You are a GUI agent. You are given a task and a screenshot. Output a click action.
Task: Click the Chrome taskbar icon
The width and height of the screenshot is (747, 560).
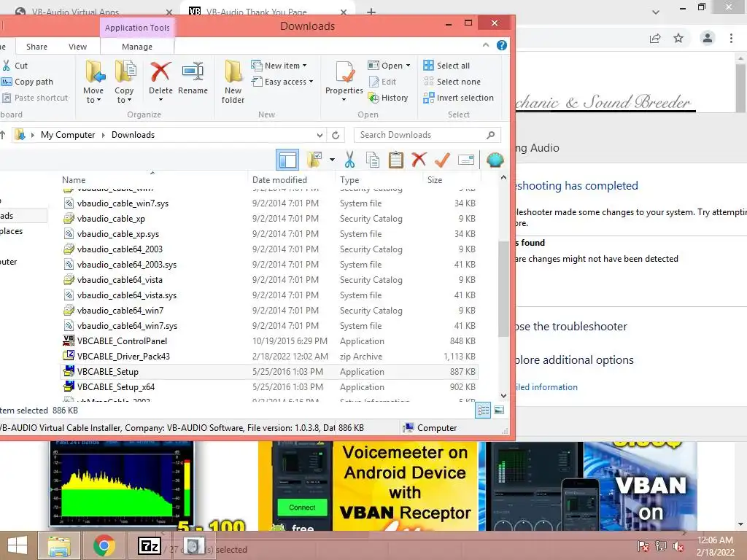[104, 546]
